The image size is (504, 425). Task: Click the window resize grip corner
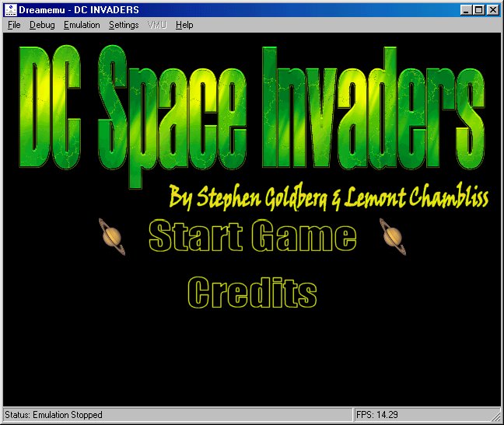tap(496, 416)
